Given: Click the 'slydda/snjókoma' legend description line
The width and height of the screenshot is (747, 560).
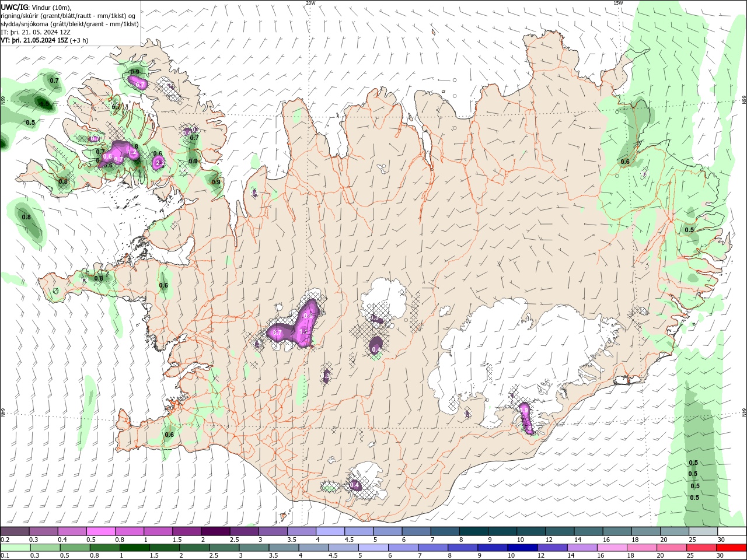Looking at the screenshot, I should click(x=69, y=24).
